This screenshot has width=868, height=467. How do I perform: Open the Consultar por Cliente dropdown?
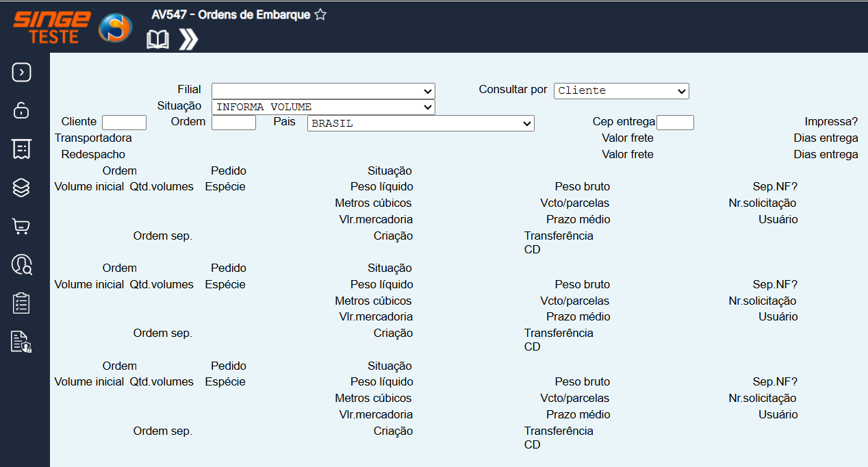point(621,90)
